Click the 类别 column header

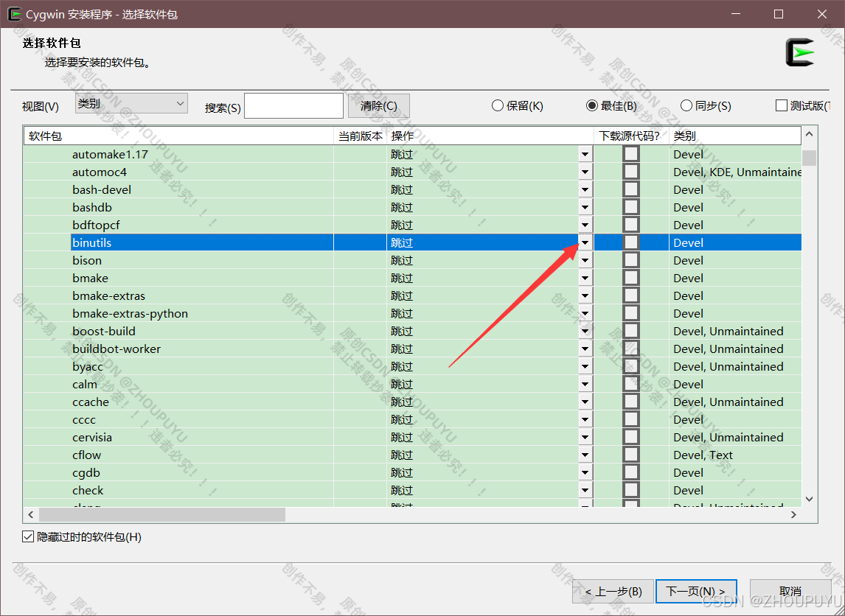pos(735,136)
